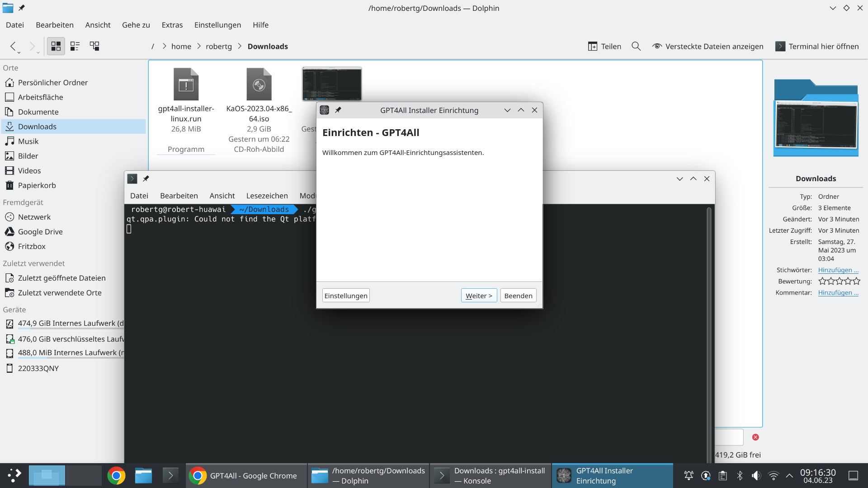Open Persönlicher Ordner in sidebar
Screen dimensions: 868x488
coord(74,82)
